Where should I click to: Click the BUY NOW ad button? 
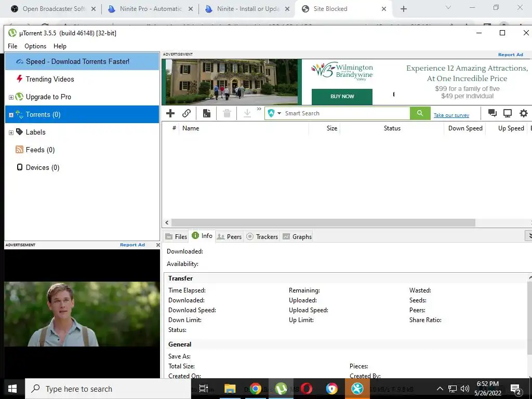[342, 96]
